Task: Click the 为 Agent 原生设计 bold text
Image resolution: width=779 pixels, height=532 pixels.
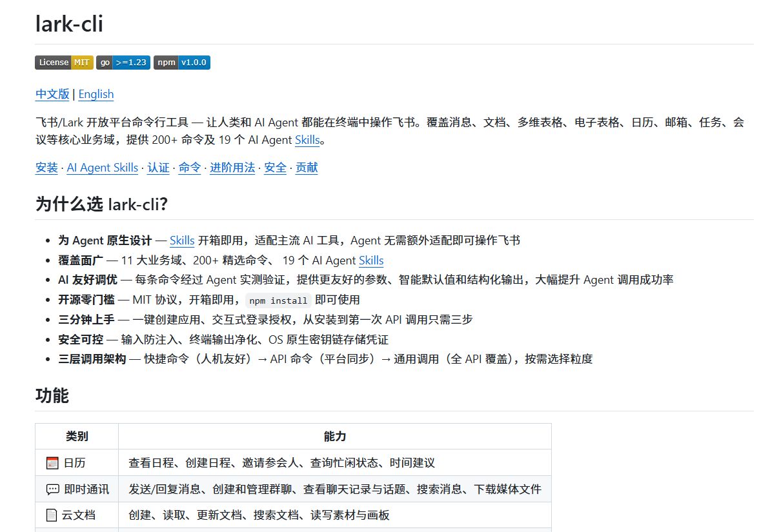Action: click(x=105, y=241)
